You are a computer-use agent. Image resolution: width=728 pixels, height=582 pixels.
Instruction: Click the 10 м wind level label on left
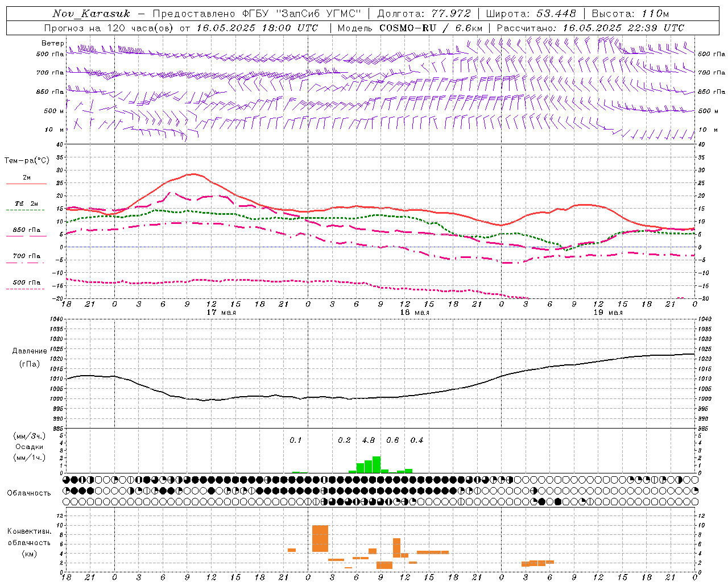coord(55,130)
